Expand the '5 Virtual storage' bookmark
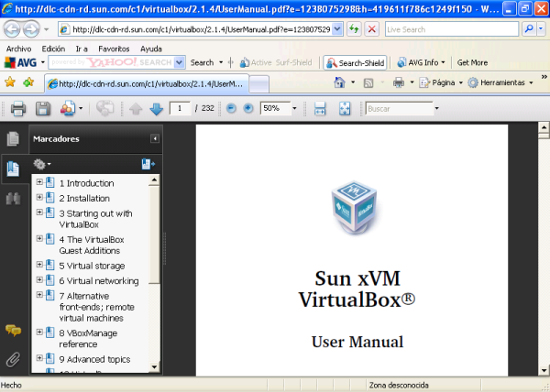The image size is (550, 392). (39, 266)
